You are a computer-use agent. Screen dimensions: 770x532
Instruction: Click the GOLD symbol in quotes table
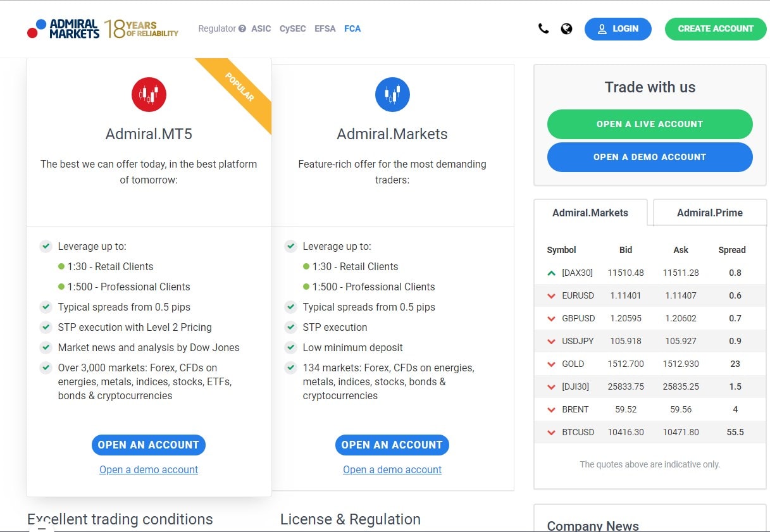tap(573, 364)
